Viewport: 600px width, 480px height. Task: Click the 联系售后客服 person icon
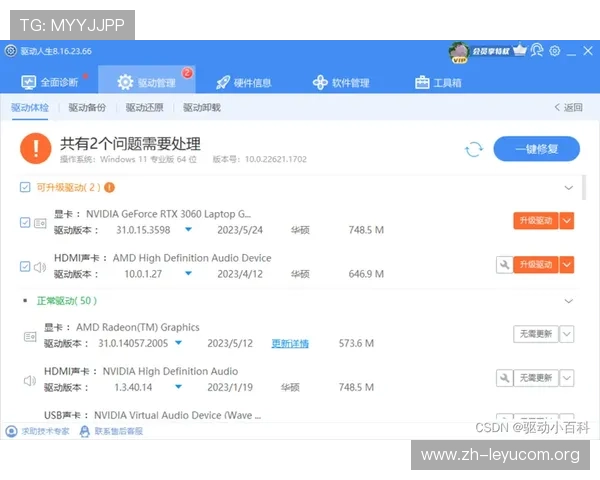85,431
